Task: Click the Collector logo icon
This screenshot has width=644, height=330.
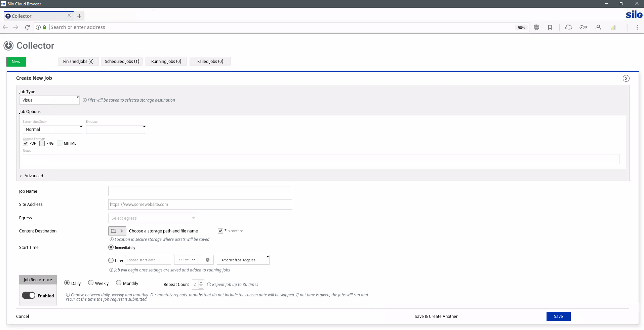Action: pos(8,45)
